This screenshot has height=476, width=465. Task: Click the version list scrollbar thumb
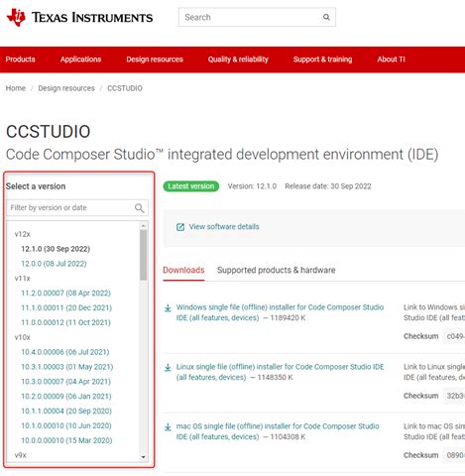(143, 255)
